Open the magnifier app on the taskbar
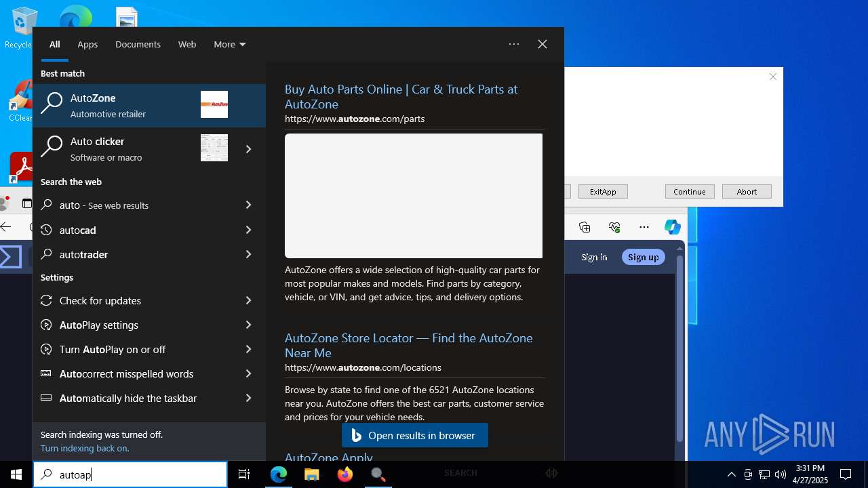The width and height of the screenshot is (868, 488). [x=378, y=474]
